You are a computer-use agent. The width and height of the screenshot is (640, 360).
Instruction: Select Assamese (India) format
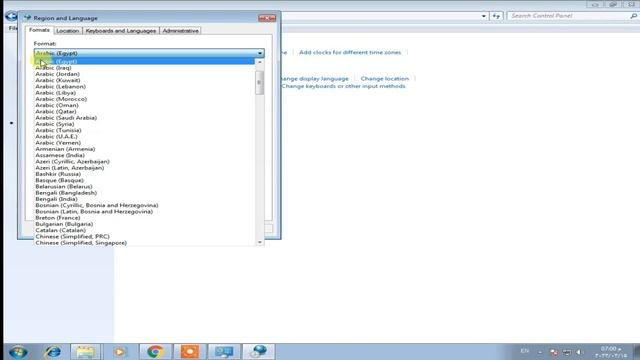click(144, 155)
